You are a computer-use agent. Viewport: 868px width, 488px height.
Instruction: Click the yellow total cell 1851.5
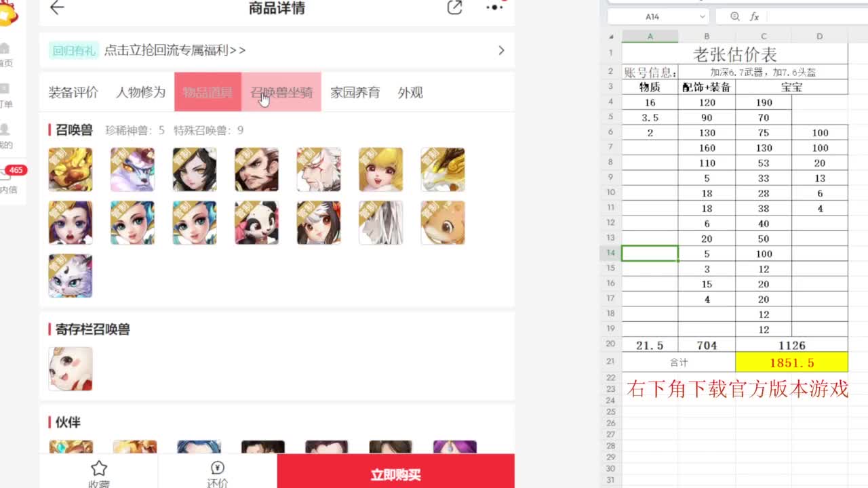[x=791, y=363]
